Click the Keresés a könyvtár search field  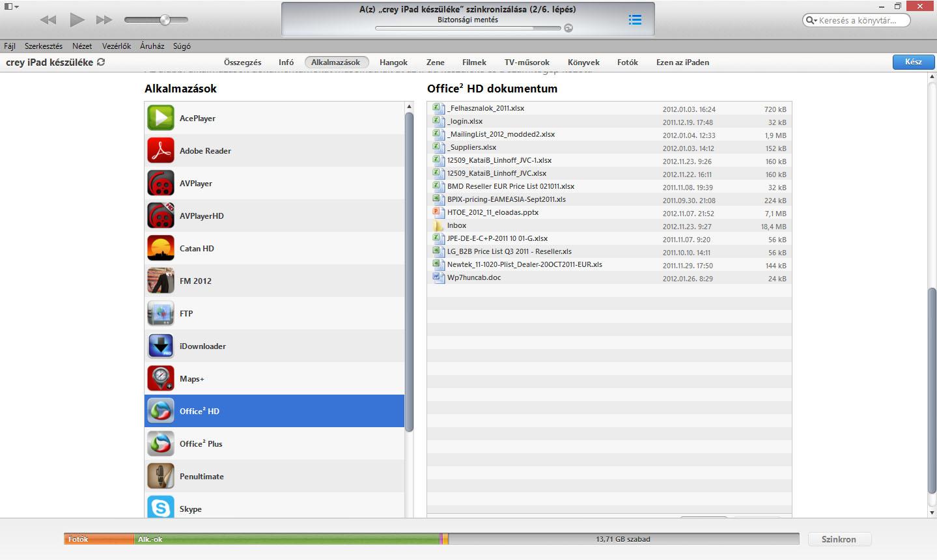click(856, 20)
